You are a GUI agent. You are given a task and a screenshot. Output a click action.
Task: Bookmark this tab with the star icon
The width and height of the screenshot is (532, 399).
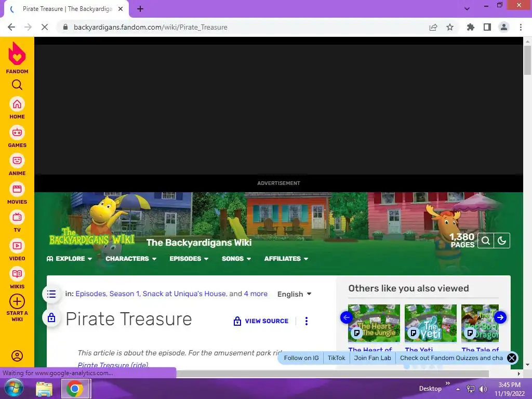450,27
